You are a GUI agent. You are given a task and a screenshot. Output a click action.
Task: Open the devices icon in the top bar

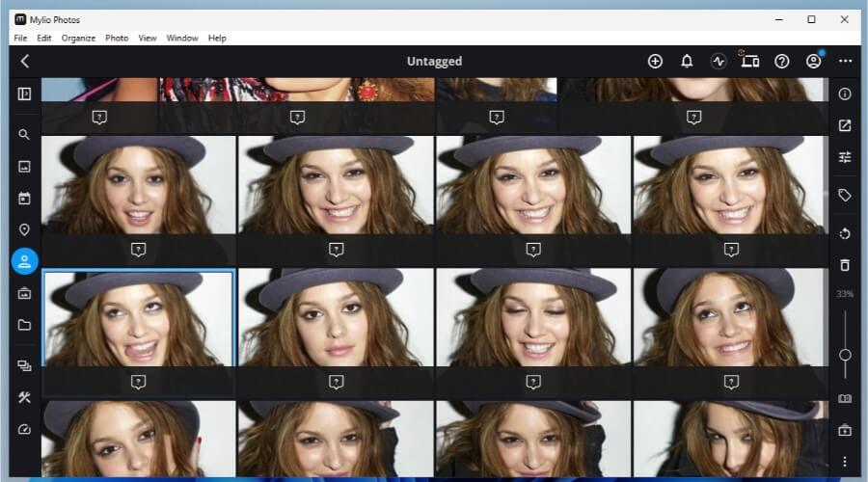point(750,61)
